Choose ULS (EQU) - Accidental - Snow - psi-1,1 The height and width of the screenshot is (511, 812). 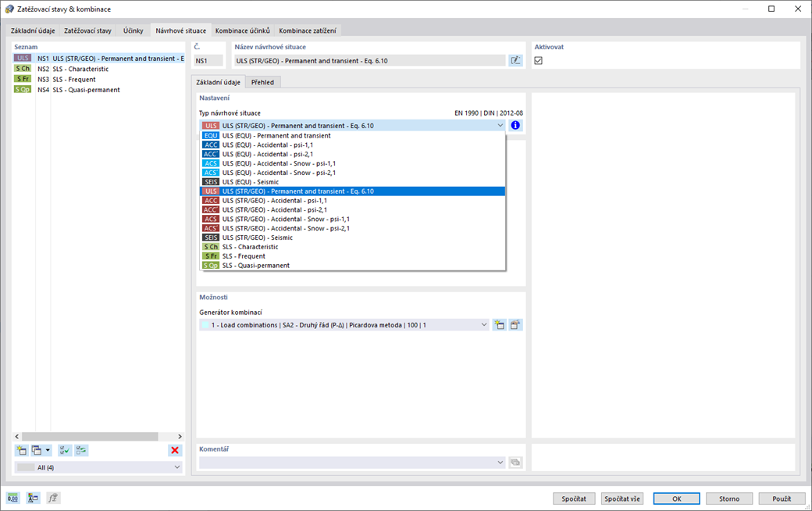point(353,163)
